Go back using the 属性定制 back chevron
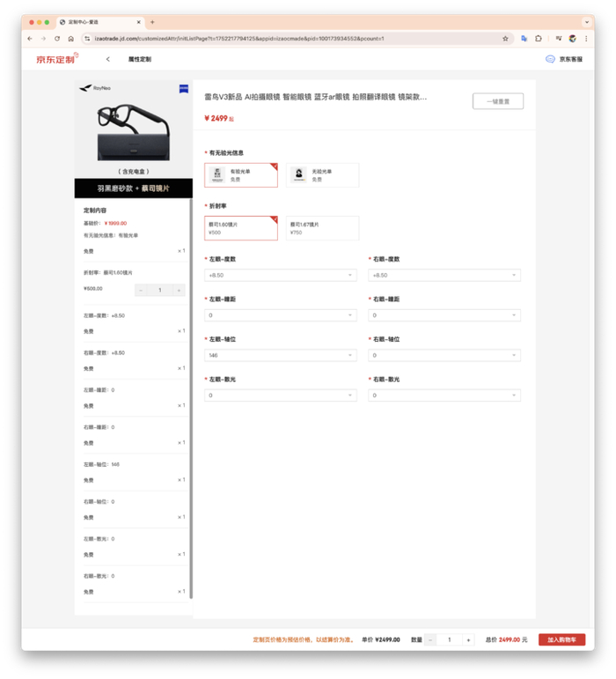The width and height of the screenshot is (616, 679). pos(108,59)
